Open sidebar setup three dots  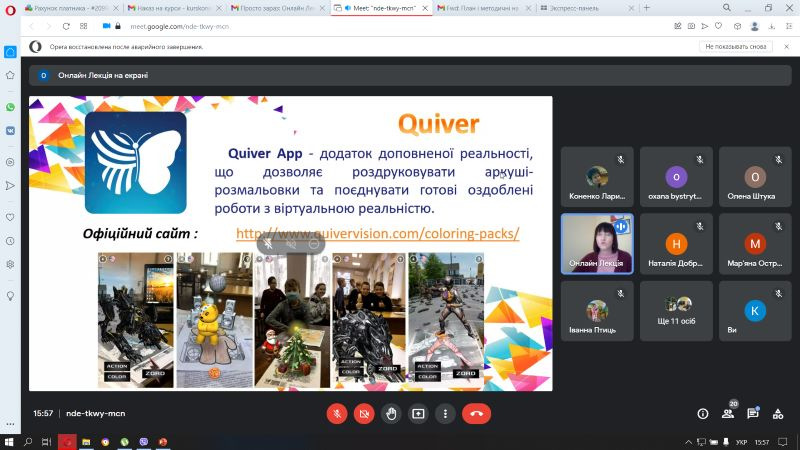(10, 424)
